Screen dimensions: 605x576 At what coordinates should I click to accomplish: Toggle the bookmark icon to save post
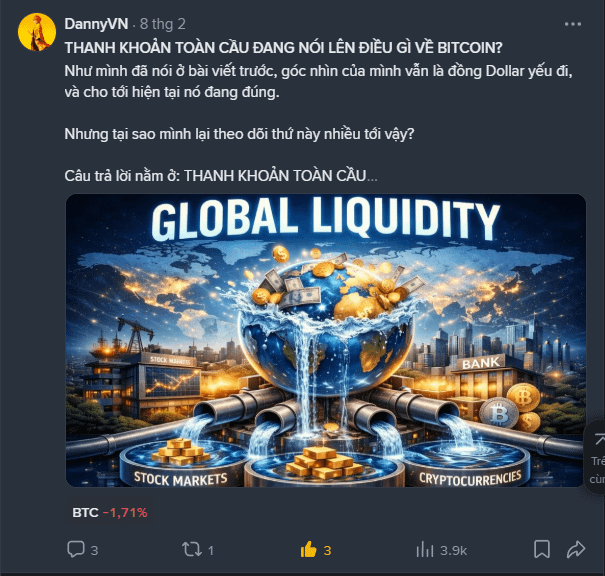[x=542, y=549]
